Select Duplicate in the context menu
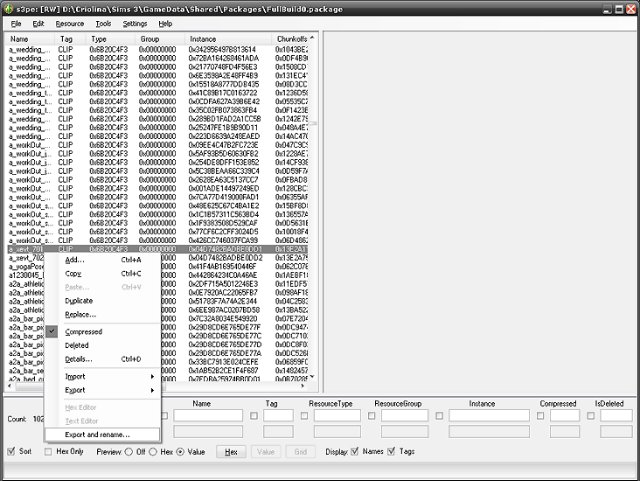This screenshot has width=640, height=481. pyautogui.click(x=79, y=300)
